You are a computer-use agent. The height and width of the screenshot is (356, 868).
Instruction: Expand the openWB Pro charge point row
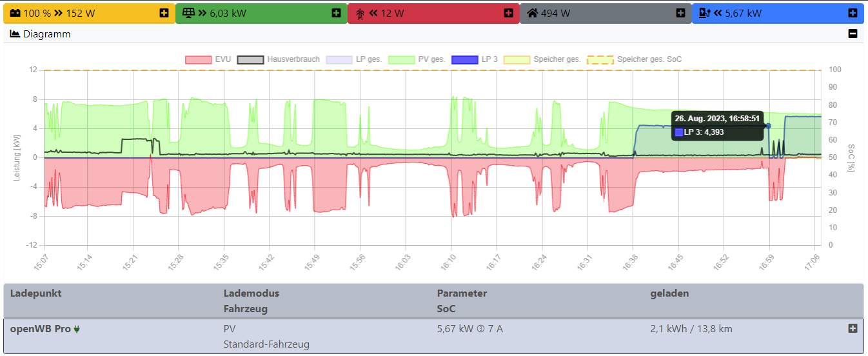pos(853,328)
